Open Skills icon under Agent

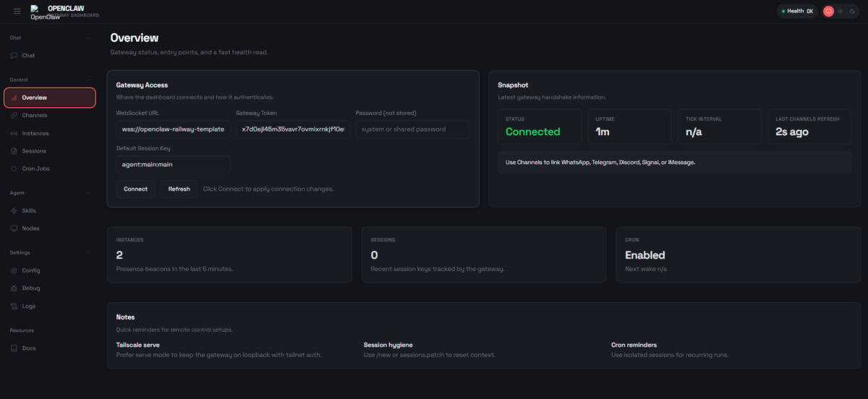(x=14, y=211)
